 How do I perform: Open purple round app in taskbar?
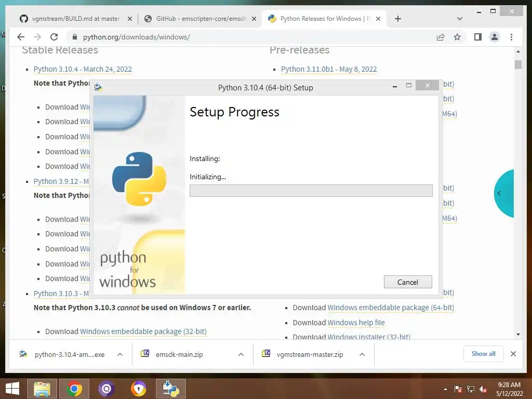click(x=106, y=389)
